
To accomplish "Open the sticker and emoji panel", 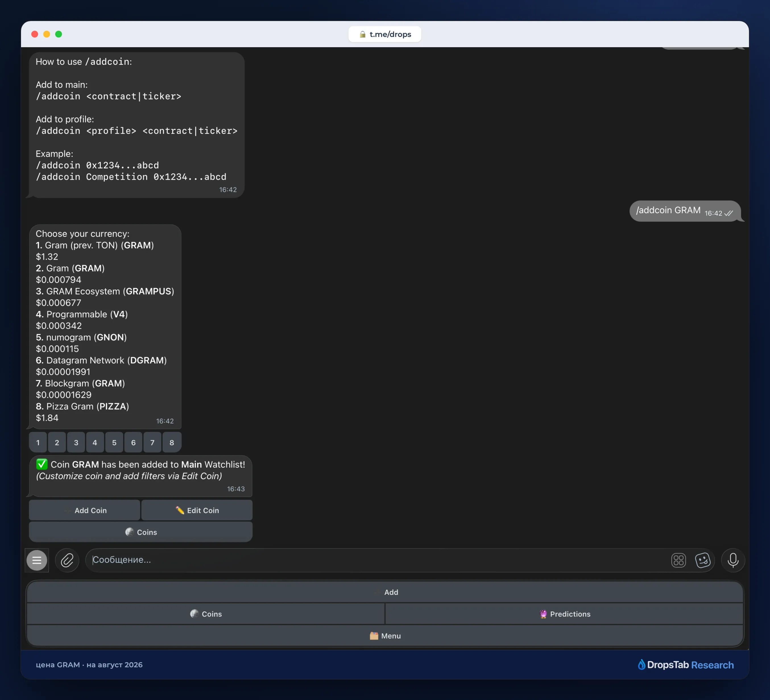I will [x=702, y=560].
